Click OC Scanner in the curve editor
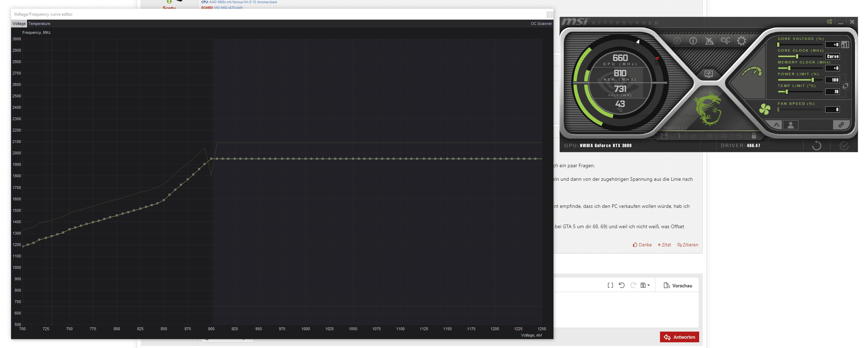Screen dimensions: 868x348 coord(541,24)
